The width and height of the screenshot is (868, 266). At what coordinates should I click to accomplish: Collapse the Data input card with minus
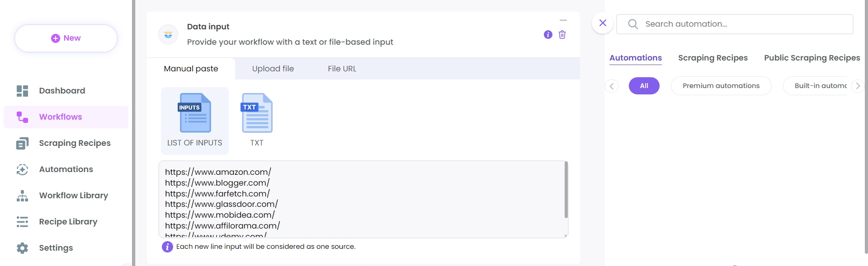click(563, 21)
